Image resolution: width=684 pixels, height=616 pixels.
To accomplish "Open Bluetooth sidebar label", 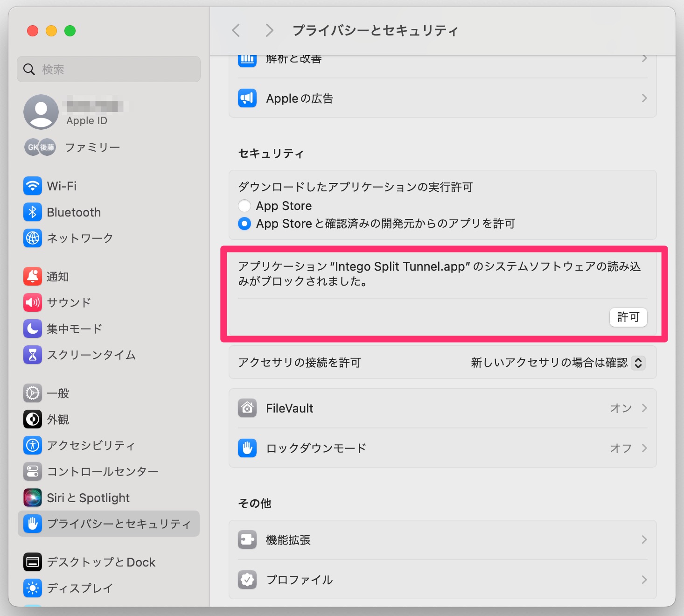I will (x=74, y=212).
